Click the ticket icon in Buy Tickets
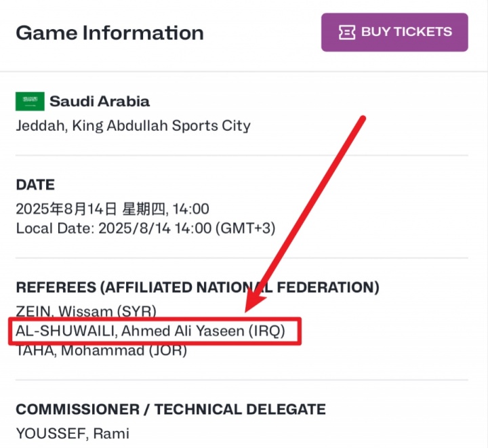Viewport: 488px width, 448px height. [x=346, y=32]
